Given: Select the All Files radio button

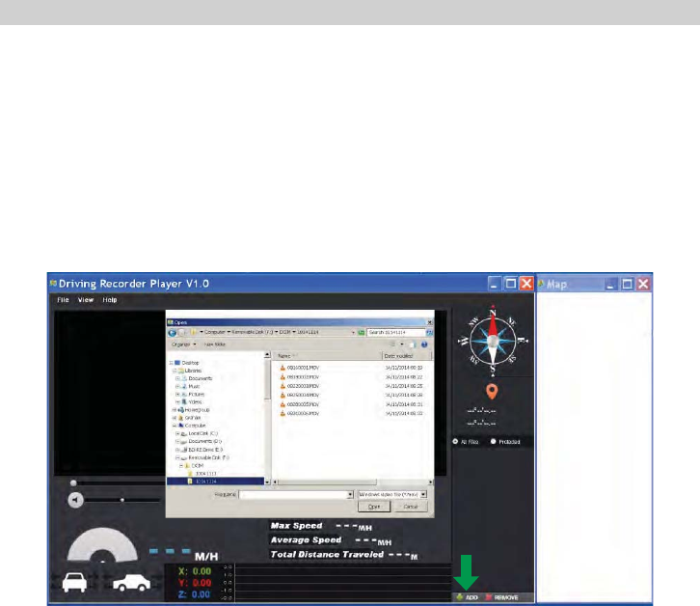Looking at the screenshot, I should tap(455, 442).
